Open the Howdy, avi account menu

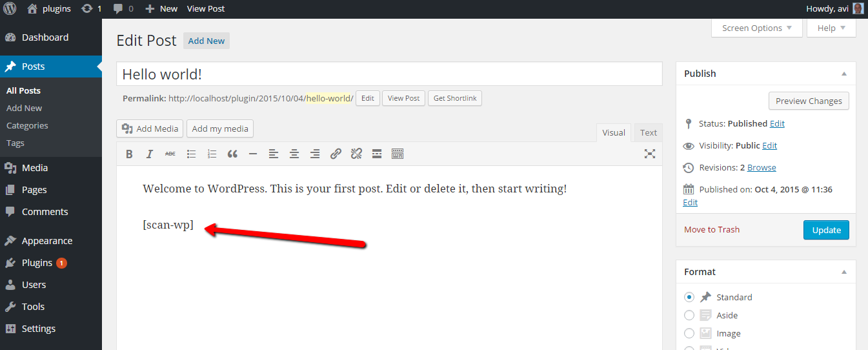click(834, 9)
